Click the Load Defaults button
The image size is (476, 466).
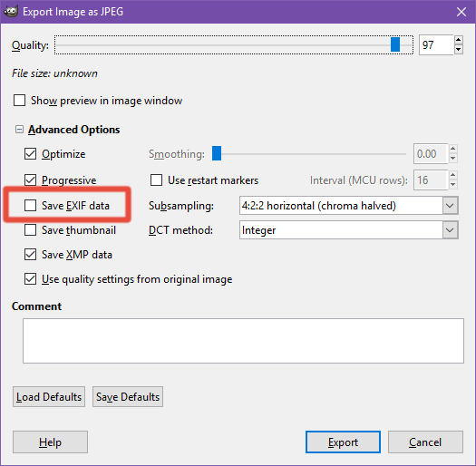pyautogui.click(x=49, y=396)
